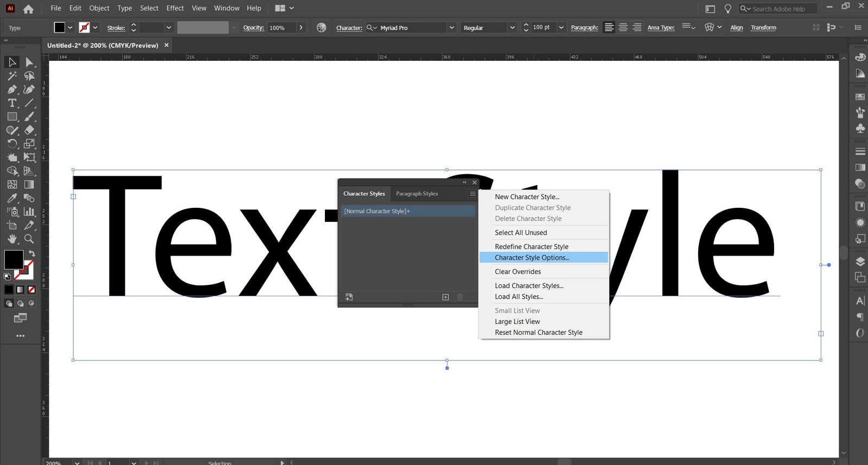Enable Draw Behind mode

(x=20, y=303)
